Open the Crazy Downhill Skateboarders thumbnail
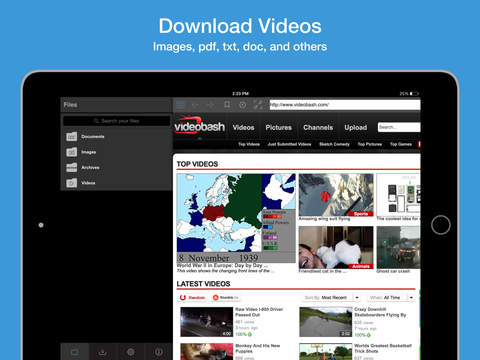 [326, 322]
